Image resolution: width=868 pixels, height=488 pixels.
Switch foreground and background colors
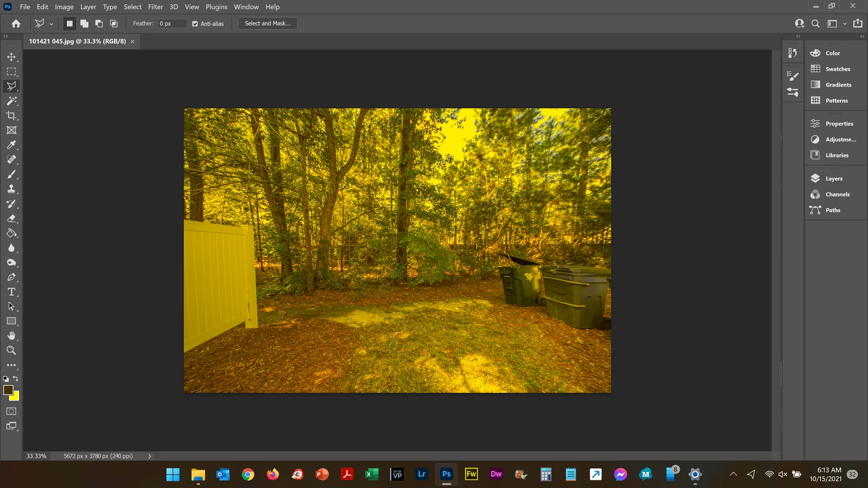point(16,379)
